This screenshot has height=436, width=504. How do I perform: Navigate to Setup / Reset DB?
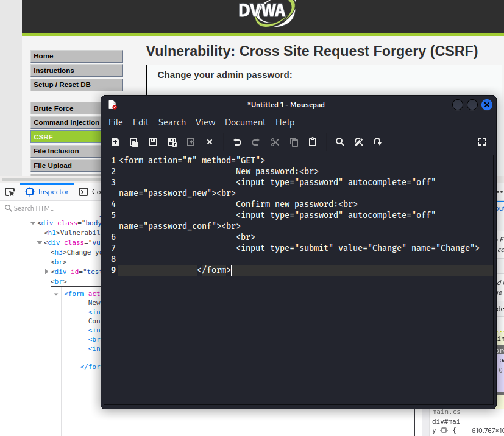[x=76, y=85]
